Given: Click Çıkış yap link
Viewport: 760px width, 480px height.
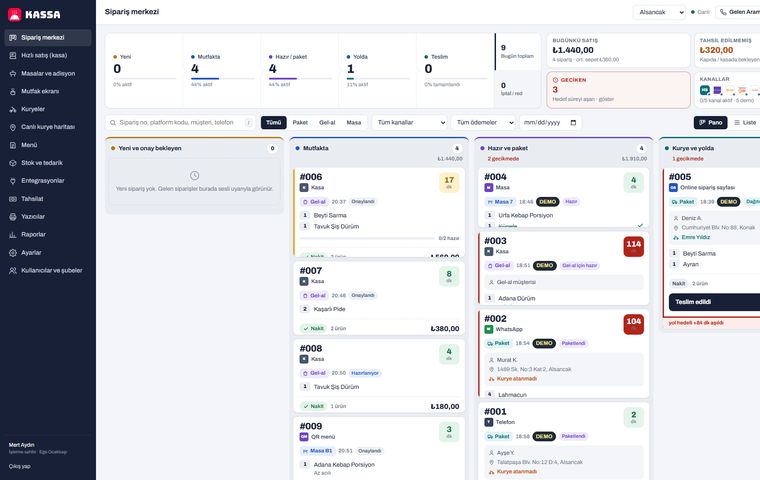Looking at the screenshot, I should (19, 466).
